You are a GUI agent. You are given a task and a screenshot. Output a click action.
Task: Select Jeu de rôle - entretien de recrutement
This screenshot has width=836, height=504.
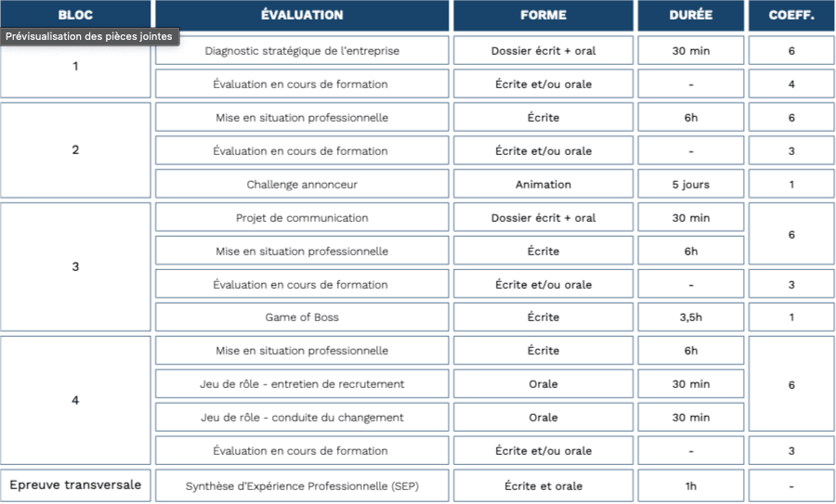[302, 384]
